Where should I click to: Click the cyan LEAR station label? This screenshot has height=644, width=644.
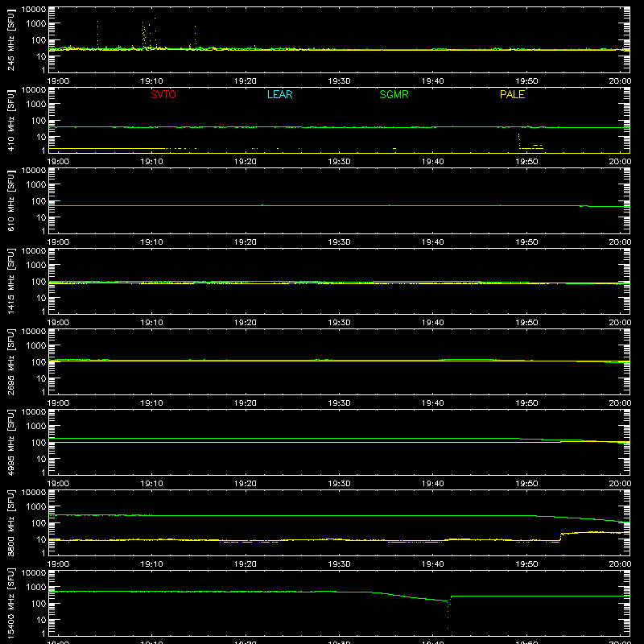tap(279, 94)
